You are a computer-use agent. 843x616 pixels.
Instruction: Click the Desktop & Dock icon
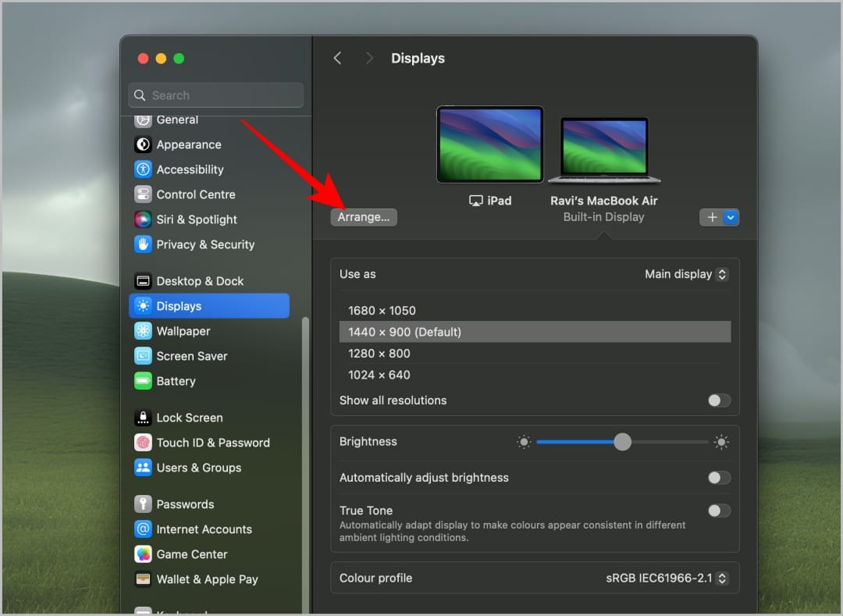[143, 281]
